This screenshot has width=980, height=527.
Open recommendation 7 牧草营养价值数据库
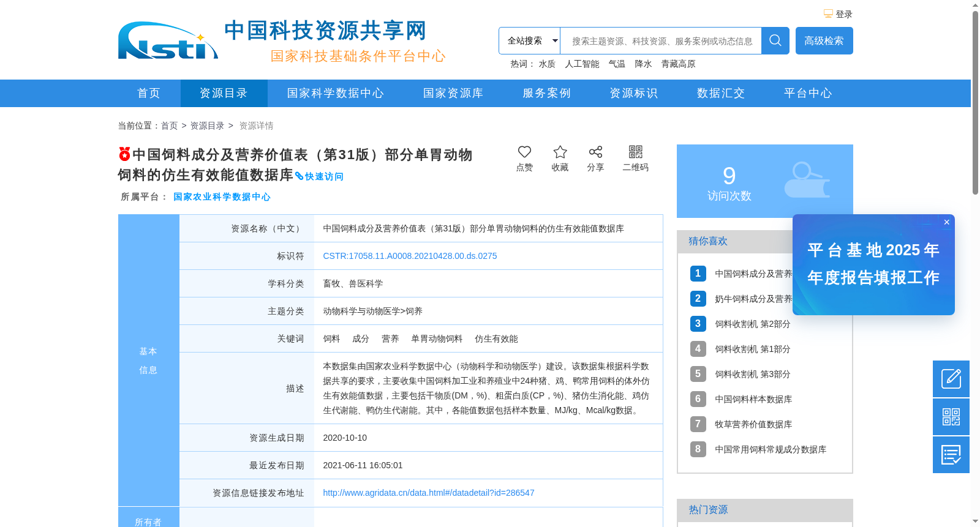click(x=753, y=424)
